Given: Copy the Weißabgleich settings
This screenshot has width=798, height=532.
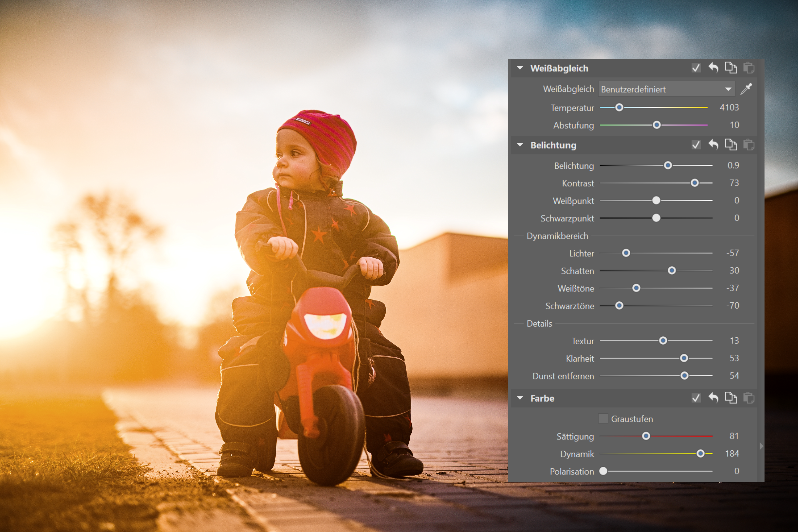Looking at the screenshot, I should coord(731,68).
